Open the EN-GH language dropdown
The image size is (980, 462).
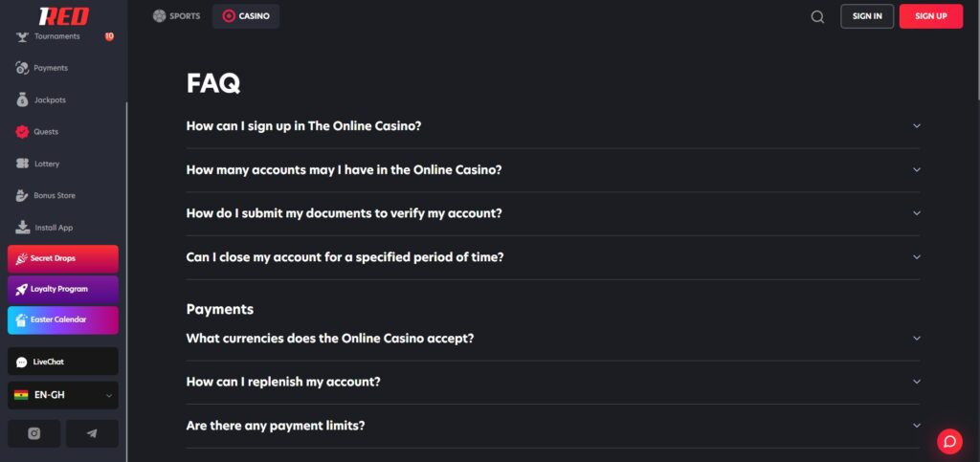coord(63,395)
